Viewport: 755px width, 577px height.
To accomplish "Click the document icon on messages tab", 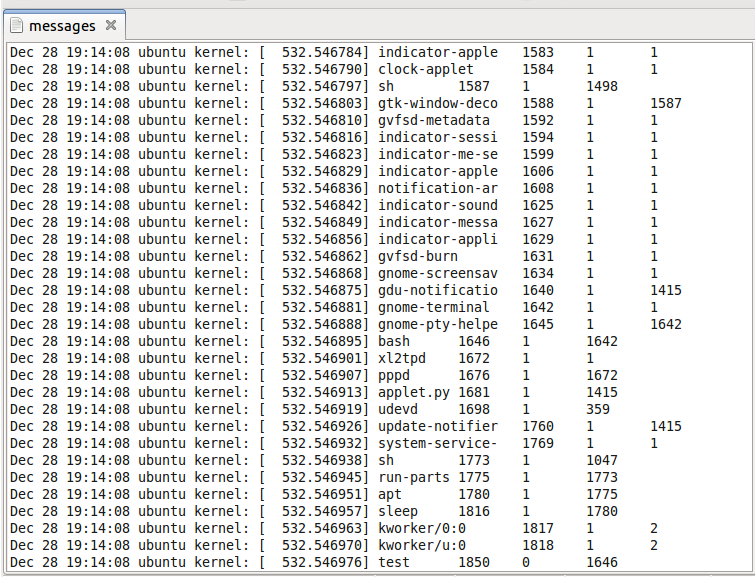I will pos(16,26).
